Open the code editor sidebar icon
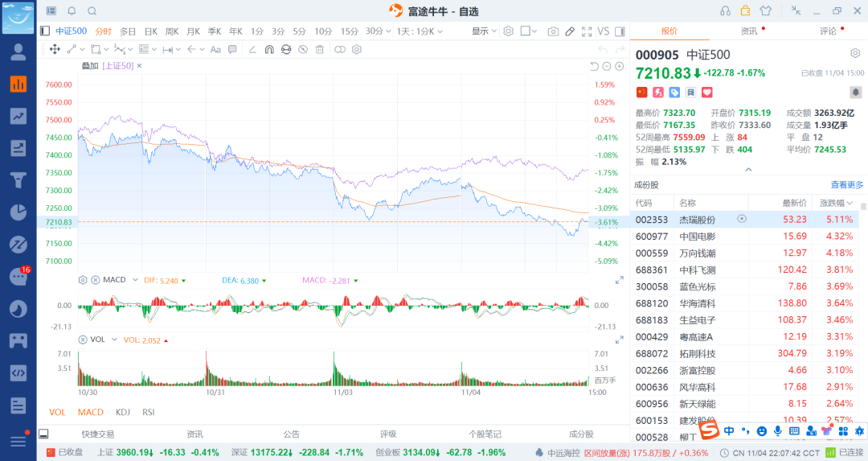The height and width of the screenshot is (461, 868). 18,373
